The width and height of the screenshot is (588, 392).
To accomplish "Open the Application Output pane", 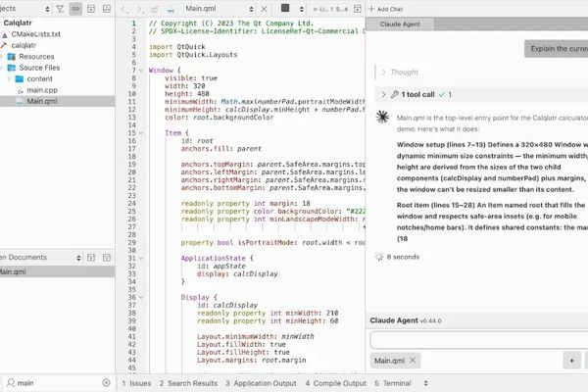I will pos(261,383).
